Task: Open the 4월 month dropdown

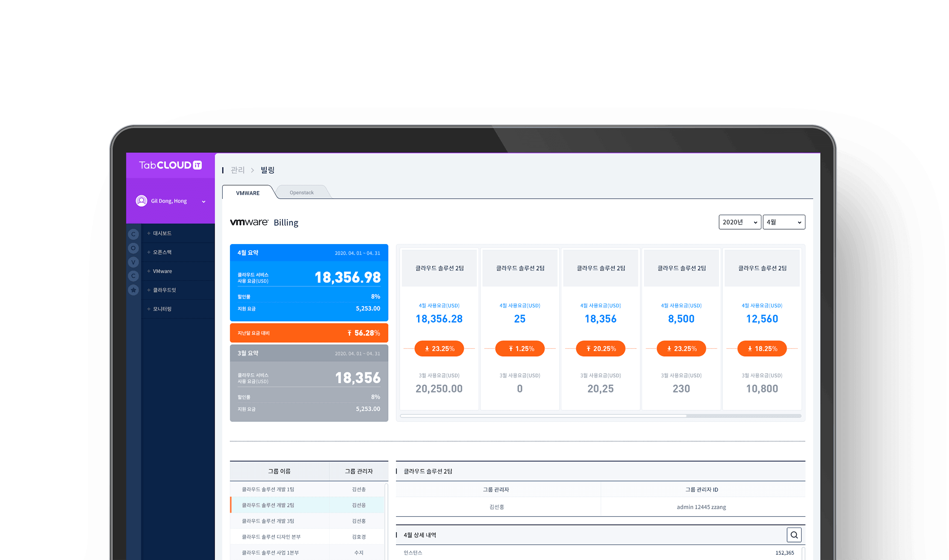Action: (784, 222)
